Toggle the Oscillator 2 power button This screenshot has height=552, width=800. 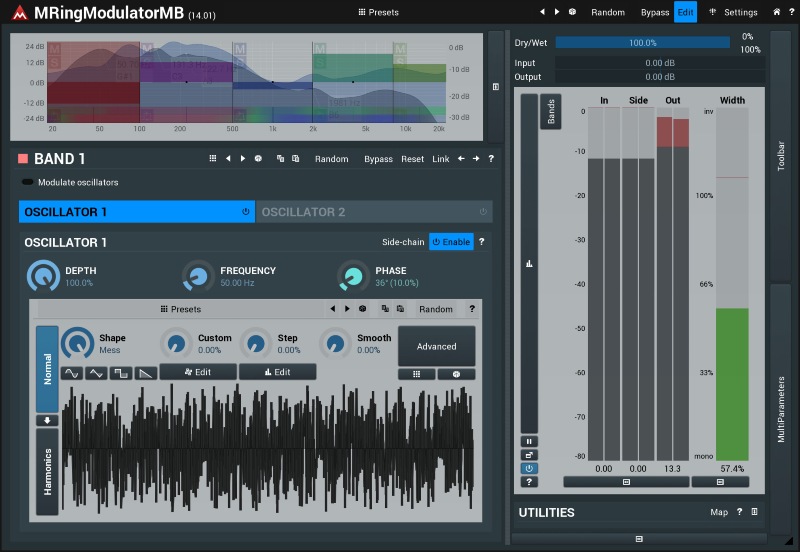[x=483, y=212]
